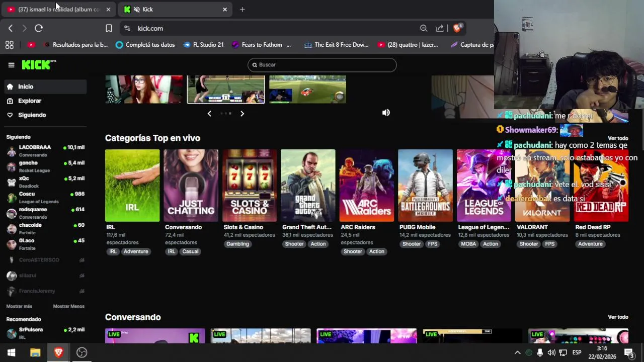Open recommended SrPulsera channel

point(45,333)
